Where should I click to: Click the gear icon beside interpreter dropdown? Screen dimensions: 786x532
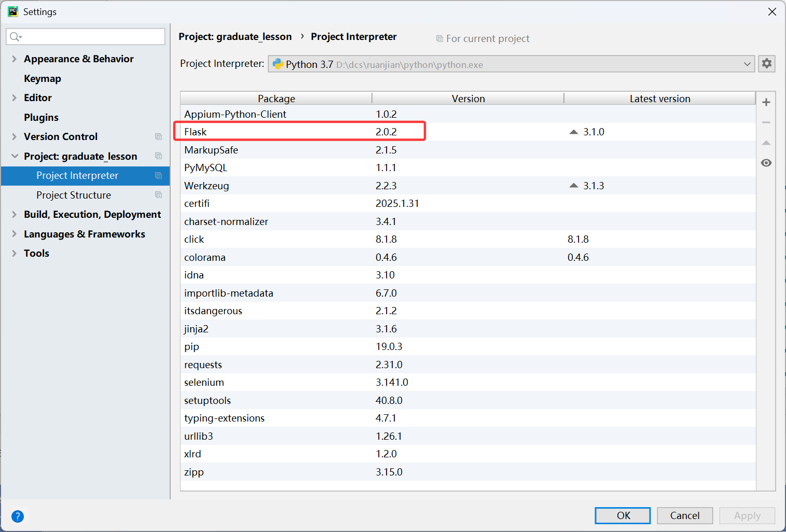(x=766, y=64)
